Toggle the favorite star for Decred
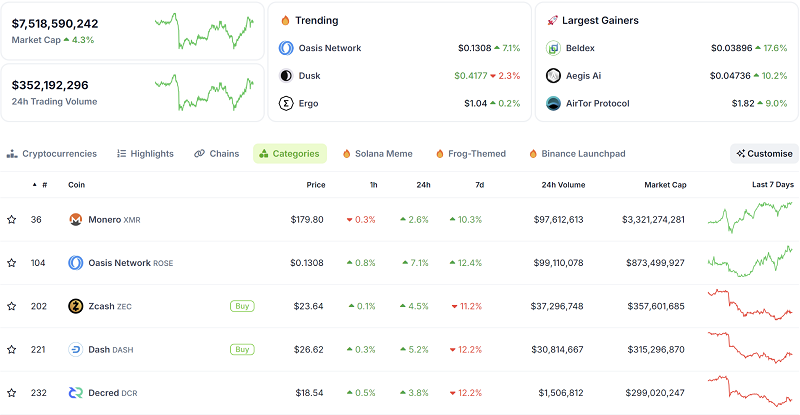Screen dimensions: 800x415 [12, 393]
